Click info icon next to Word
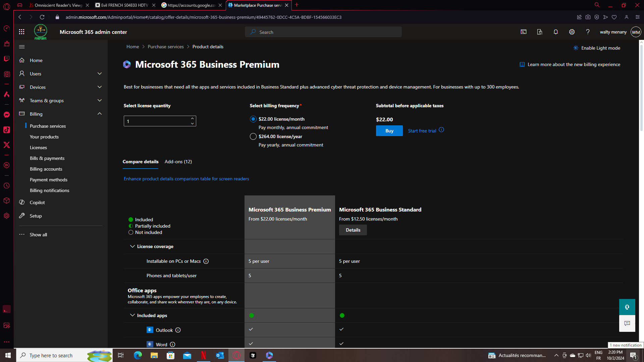This screenshot has width=644, height=362. [172, 345]
